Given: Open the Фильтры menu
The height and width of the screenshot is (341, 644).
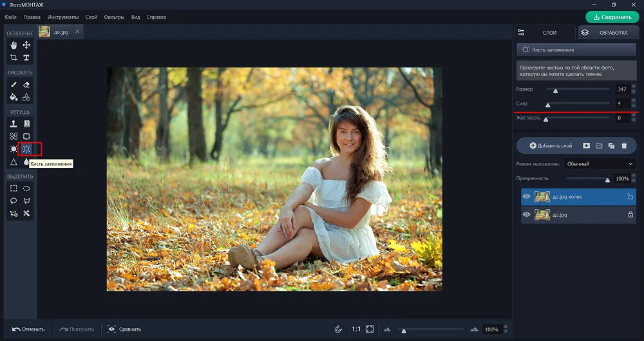Looking at the screenshot, I should [114, 17].
